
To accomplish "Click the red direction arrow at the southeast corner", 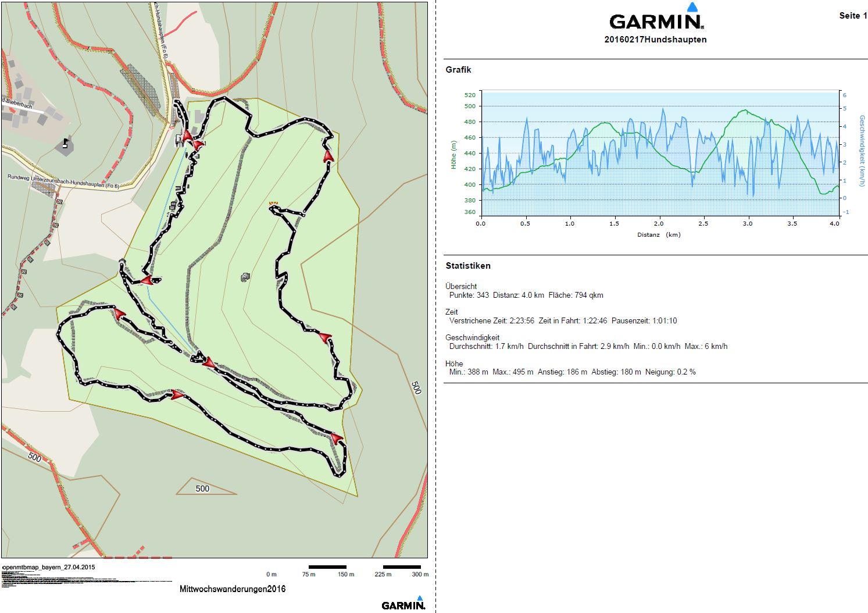I will [x=337, y=438].
